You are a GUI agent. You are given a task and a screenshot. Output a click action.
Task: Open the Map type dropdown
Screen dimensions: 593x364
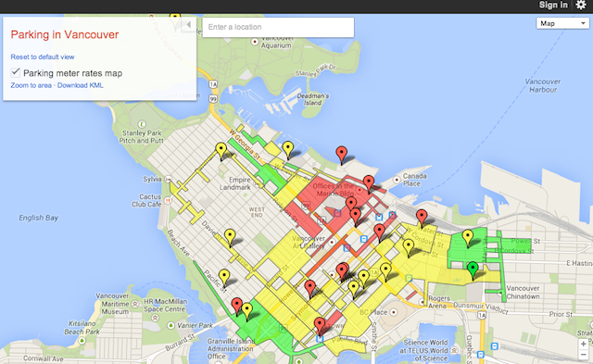click(562, 23)
